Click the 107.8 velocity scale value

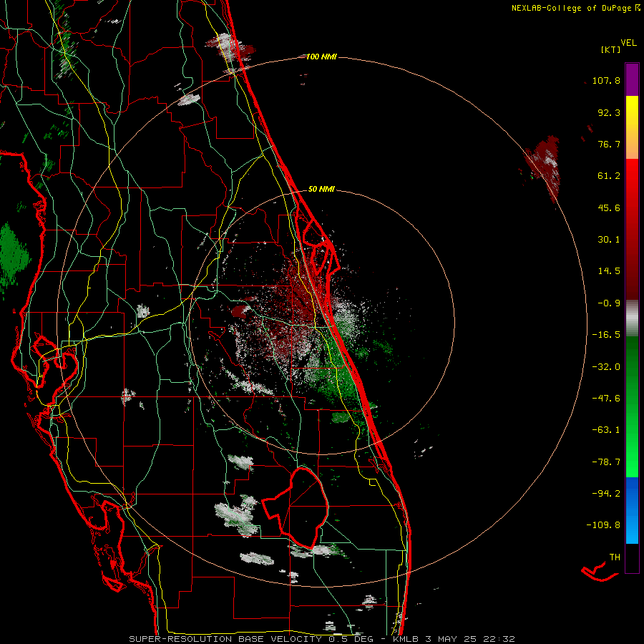click(606, 80)
